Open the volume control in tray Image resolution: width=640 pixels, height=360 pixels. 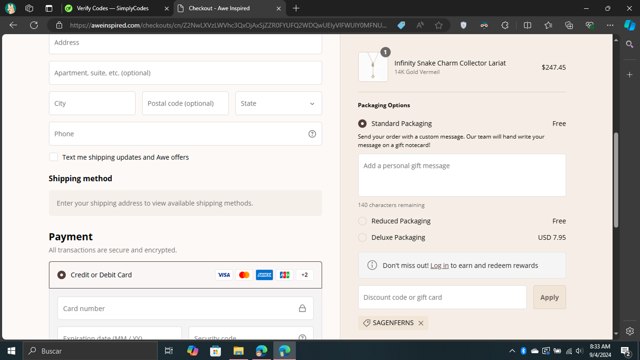pyautogui.click(x=579, y=351)
